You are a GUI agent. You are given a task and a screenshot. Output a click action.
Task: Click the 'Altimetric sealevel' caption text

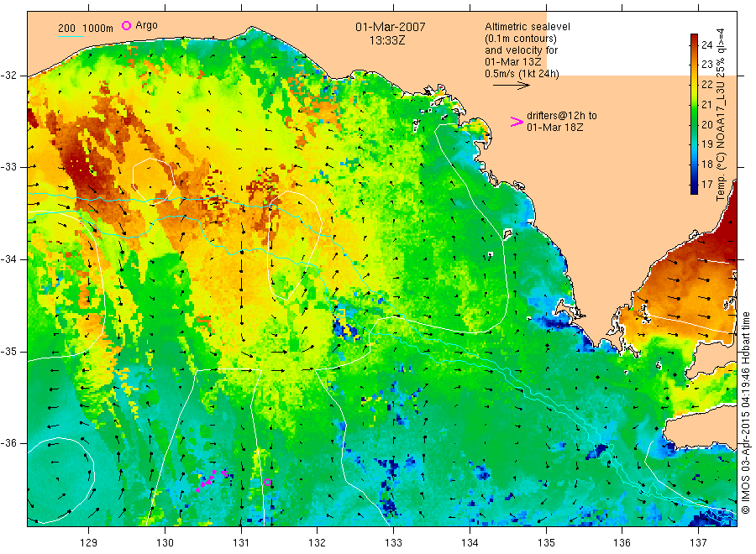(527, 27)
